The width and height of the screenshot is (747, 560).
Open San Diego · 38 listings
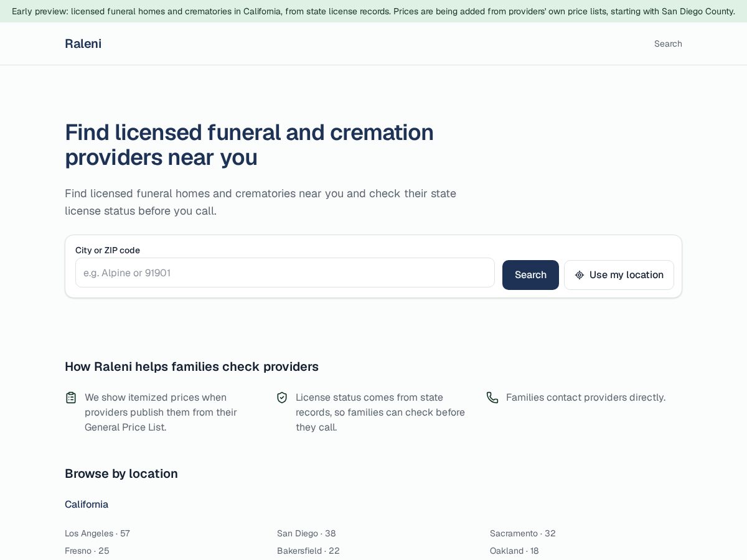coord(306,533)
